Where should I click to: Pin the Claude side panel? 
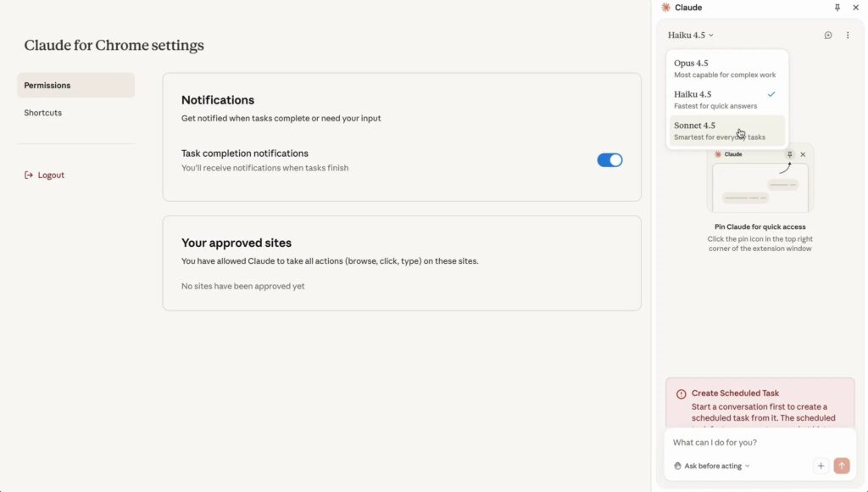(x=837, y=8)
